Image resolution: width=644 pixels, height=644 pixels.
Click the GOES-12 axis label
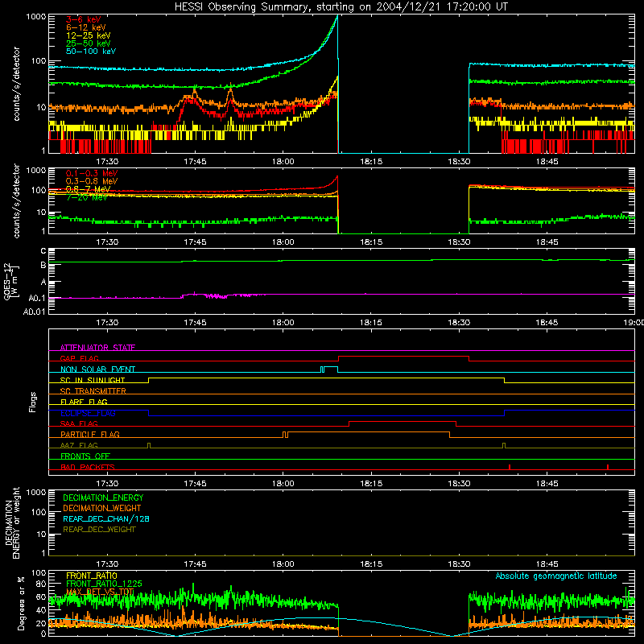[x=7, y=282]
